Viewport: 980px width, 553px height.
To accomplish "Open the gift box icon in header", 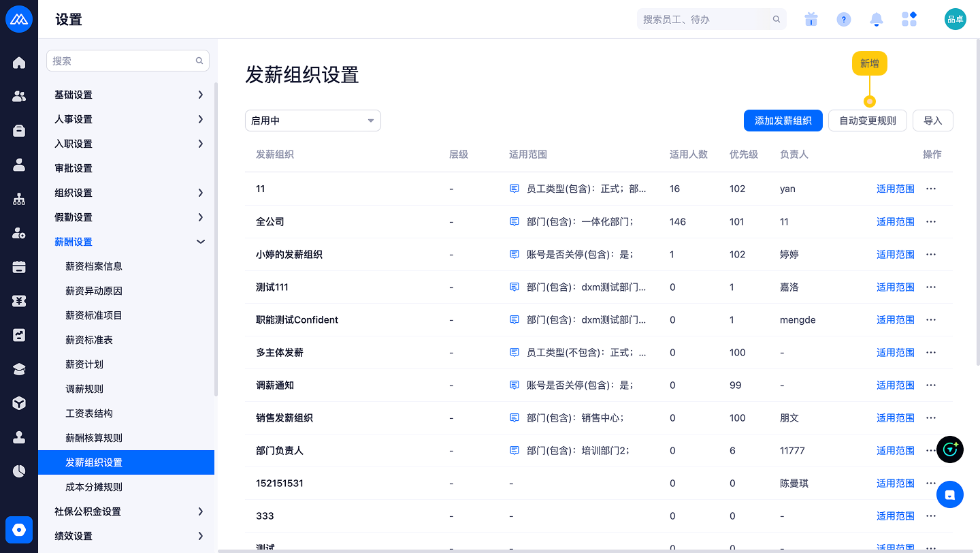I will pyautogui.click(x=811, y=20).
